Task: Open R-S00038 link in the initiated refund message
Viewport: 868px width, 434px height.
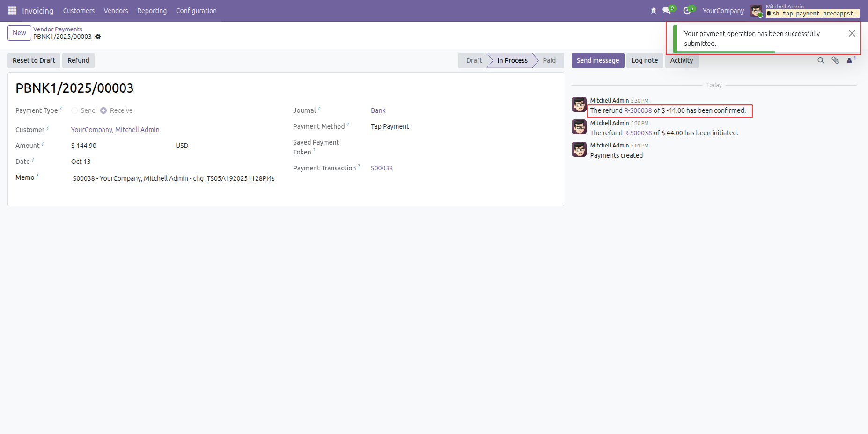Action: [x=638, y=133]
